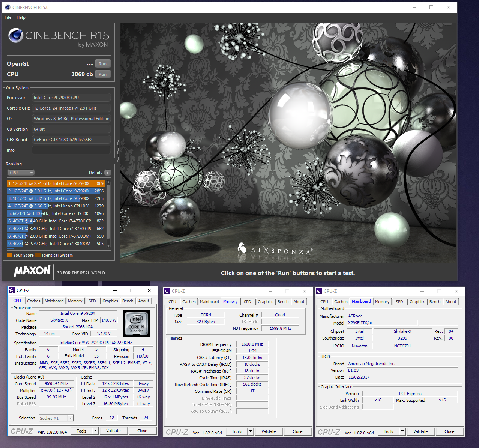Minimize the Cinebench window
479x448 pixels.
(x=414, y=7)
